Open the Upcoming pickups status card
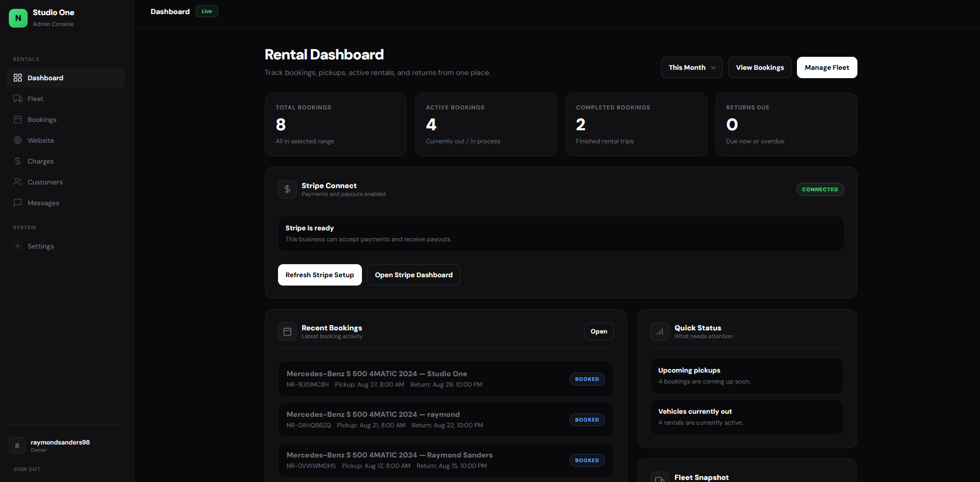This screenshot has width=980, height=482. (x=747, y=376)
